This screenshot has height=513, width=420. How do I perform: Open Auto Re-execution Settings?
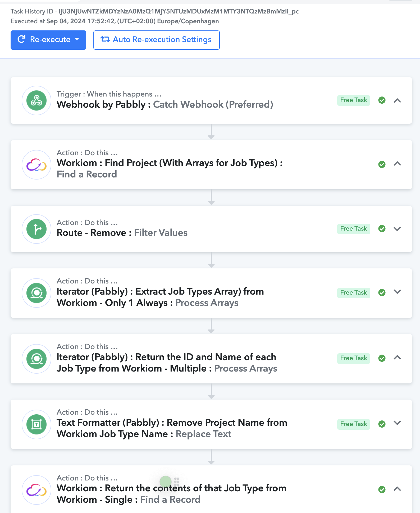[157, 40]
